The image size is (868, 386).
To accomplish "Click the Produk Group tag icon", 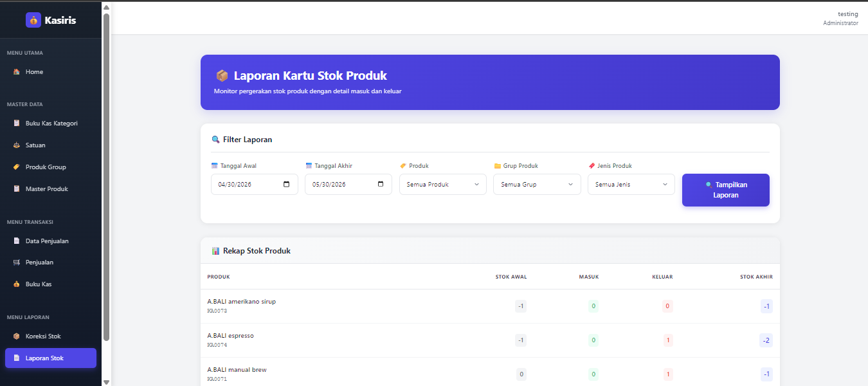I will [17, 167].
